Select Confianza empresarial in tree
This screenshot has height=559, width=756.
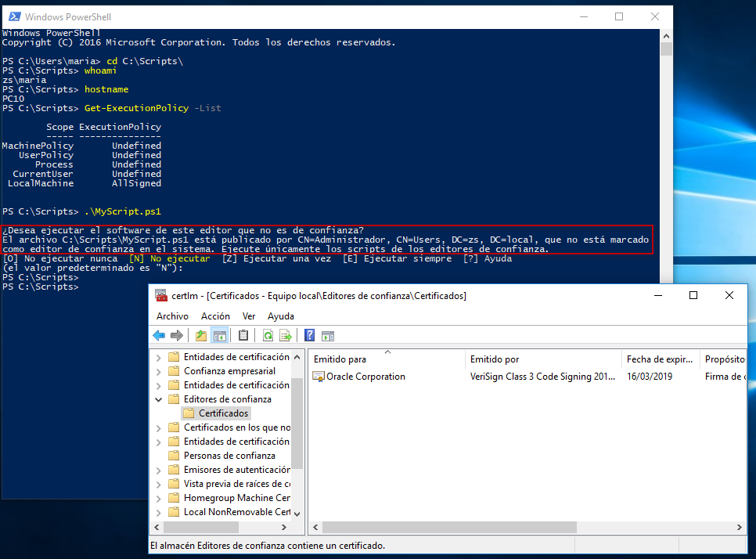229,371
